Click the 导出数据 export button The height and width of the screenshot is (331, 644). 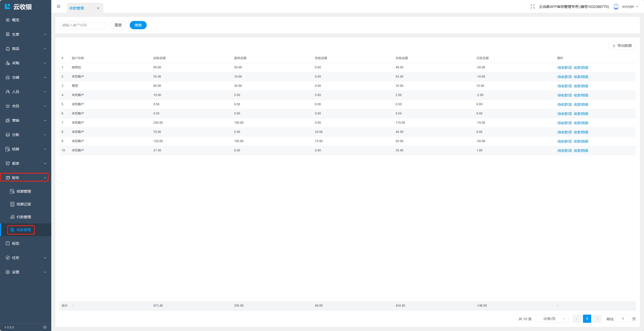pos(622,46)
